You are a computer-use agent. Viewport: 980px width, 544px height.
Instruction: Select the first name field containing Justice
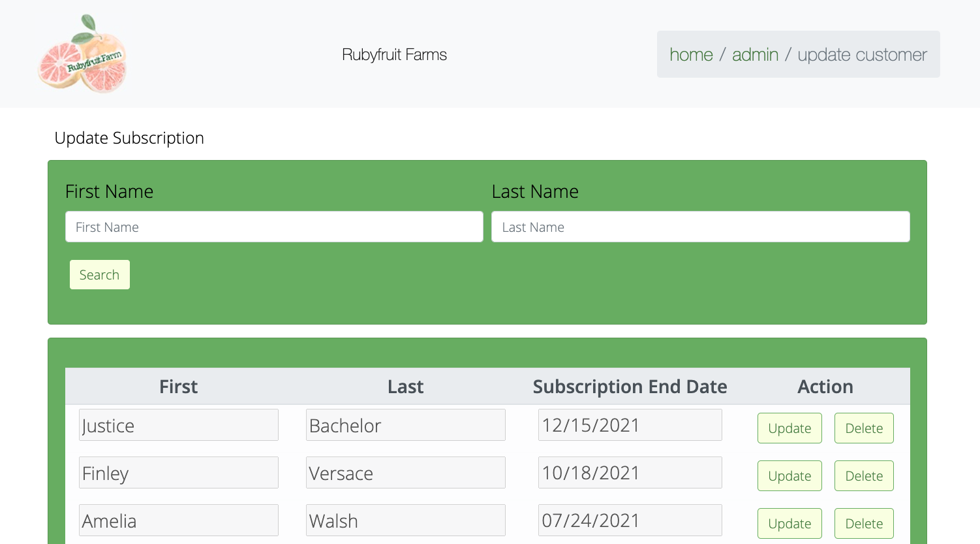[178, 424]
